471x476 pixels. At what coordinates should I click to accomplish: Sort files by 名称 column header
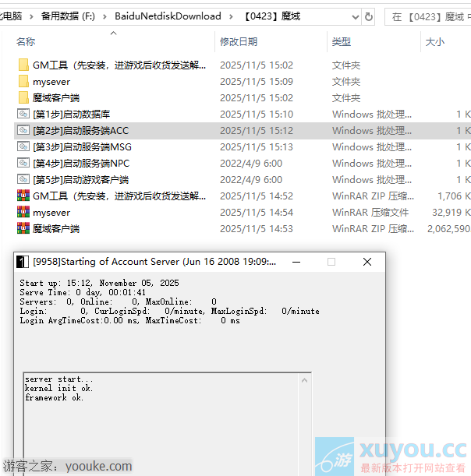26,41
